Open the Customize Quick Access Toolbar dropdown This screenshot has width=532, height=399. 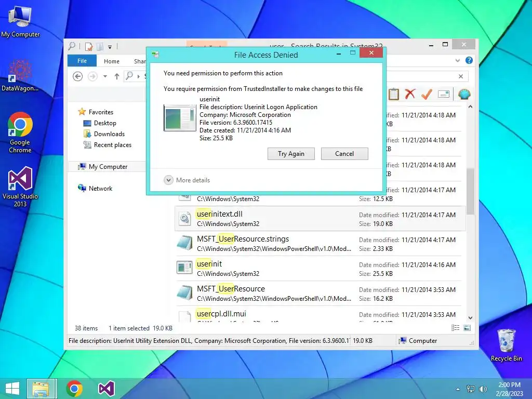click(x=110, y=47)
